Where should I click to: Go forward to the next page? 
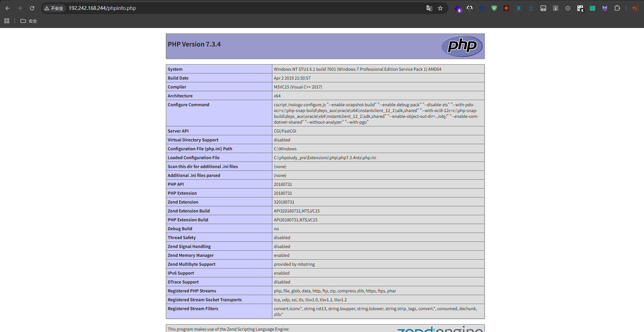coord(20,8)
